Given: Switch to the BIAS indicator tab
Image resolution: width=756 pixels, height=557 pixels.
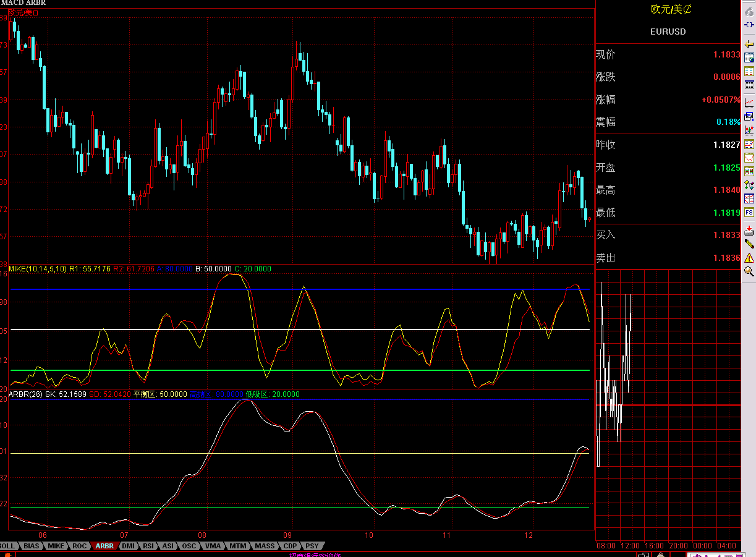Looking at the screenshot, I should 32,546.
